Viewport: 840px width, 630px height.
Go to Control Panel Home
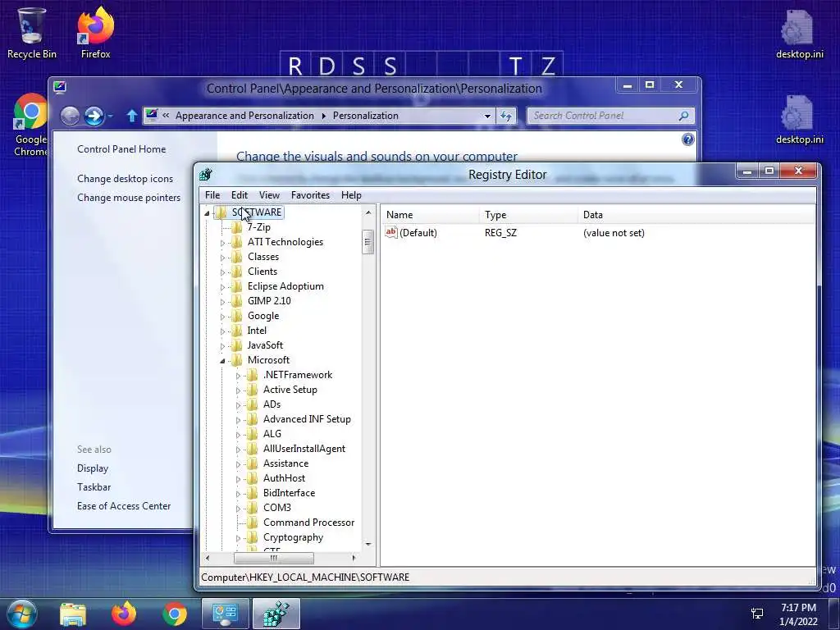pos(121,149)
